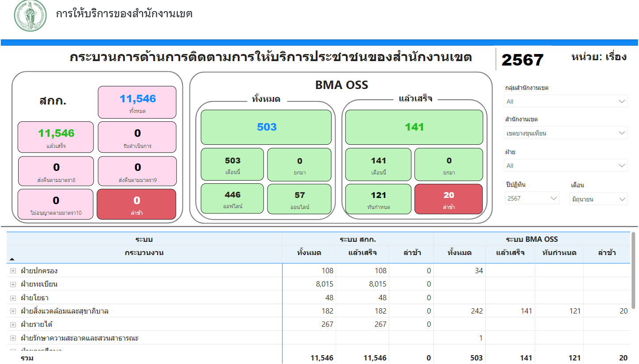Viewport: 639px width, 364px height.
Task: Click the สกก. ทั้งหมด 11,546 card
Action: point(137,102)
